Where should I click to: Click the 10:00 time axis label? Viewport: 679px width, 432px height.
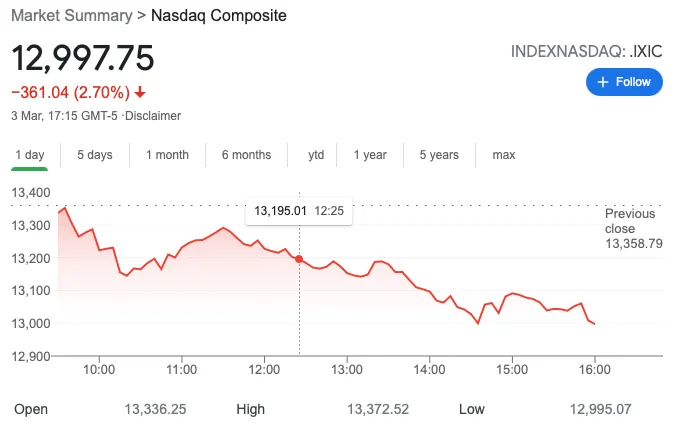[x=99, y=370]
